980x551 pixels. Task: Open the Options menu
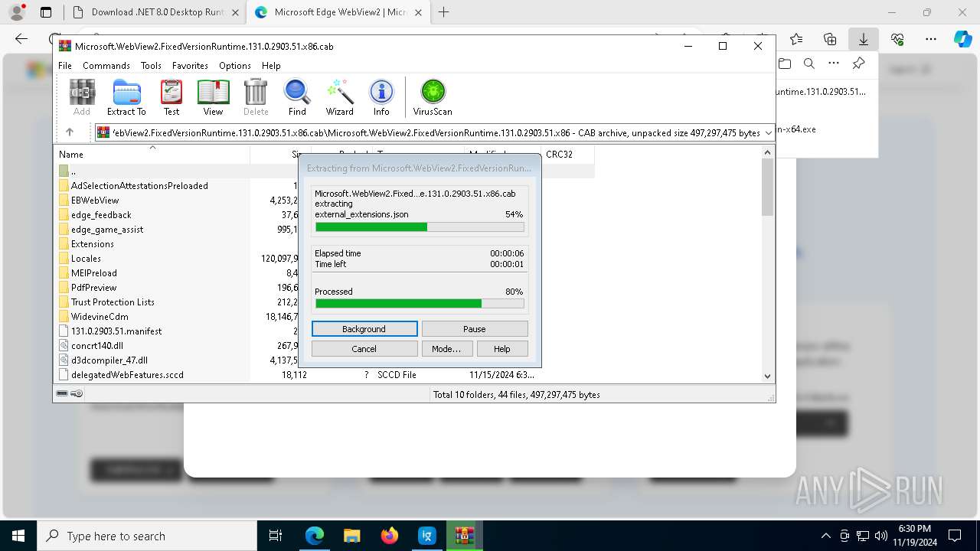(x=234, y=66)
